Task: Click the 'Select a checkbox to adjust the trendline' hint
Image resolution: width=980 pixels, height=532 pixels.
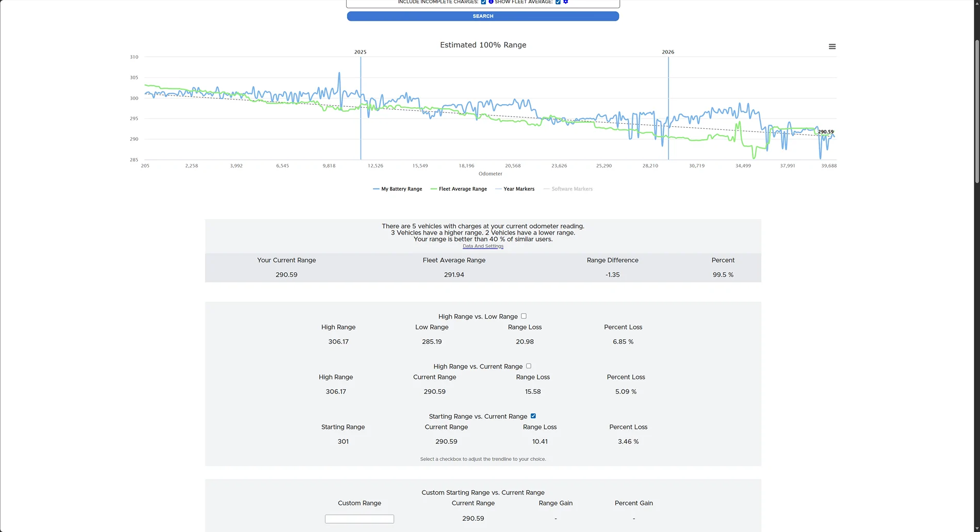Action: [x=483, y=459]
